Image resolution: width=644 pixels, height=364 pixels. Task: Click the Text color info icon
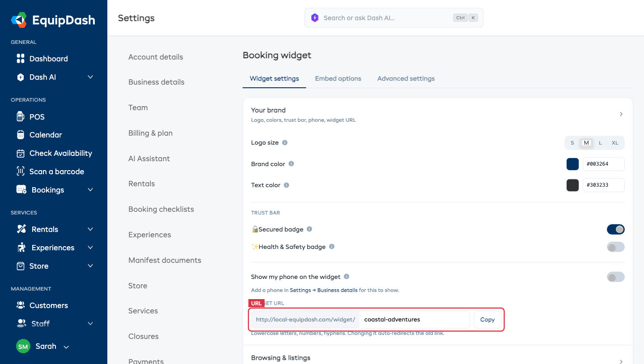click(287, 185)
